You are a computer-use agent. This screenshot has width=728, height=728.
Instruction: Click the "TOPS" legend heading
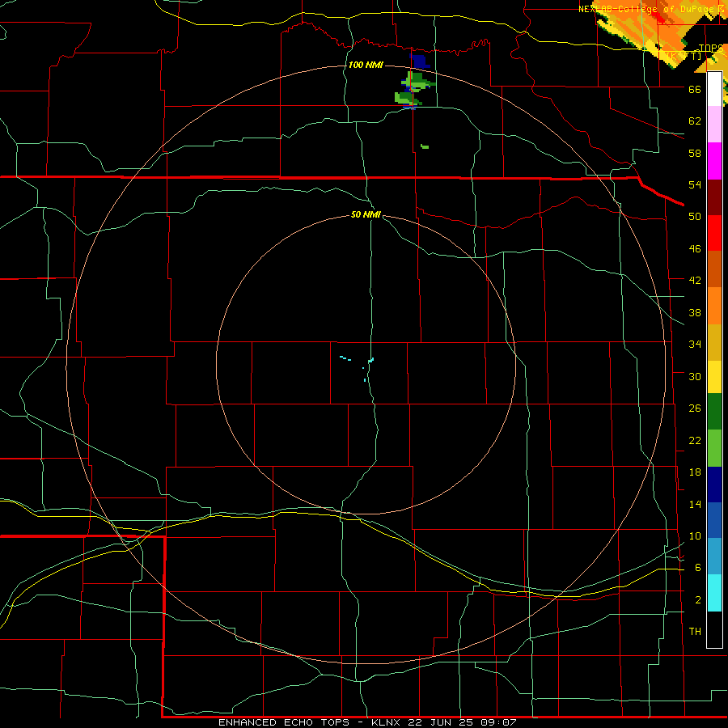[711, 49]
